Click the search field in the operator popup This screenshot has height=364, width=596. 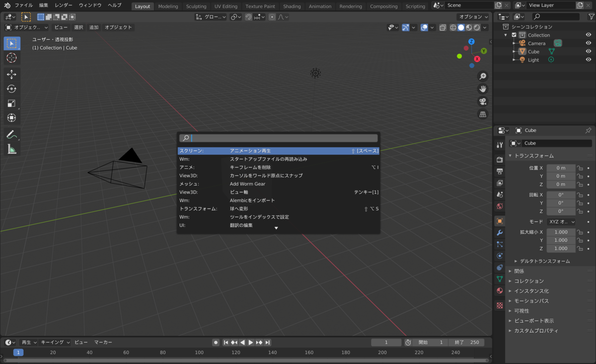(279, 138)
